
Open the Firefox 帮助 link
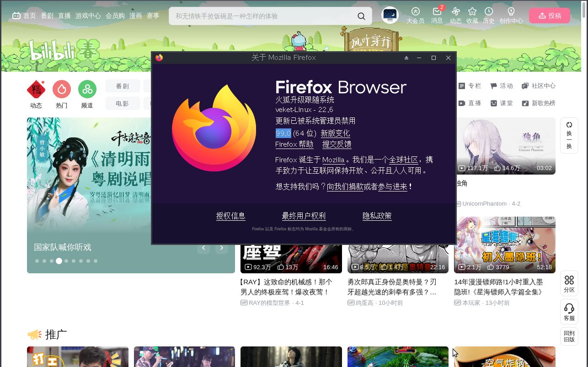point(294,144)
